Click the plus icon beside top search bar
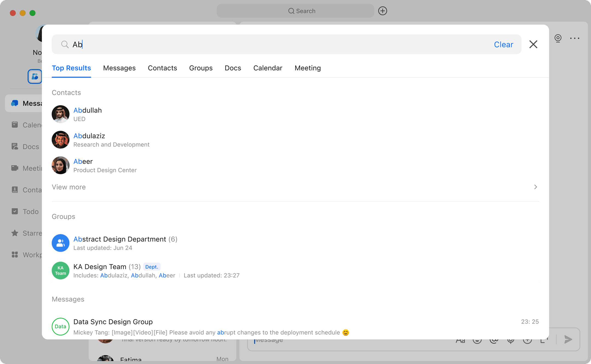The image size is (591, 364). click(383, 11)
